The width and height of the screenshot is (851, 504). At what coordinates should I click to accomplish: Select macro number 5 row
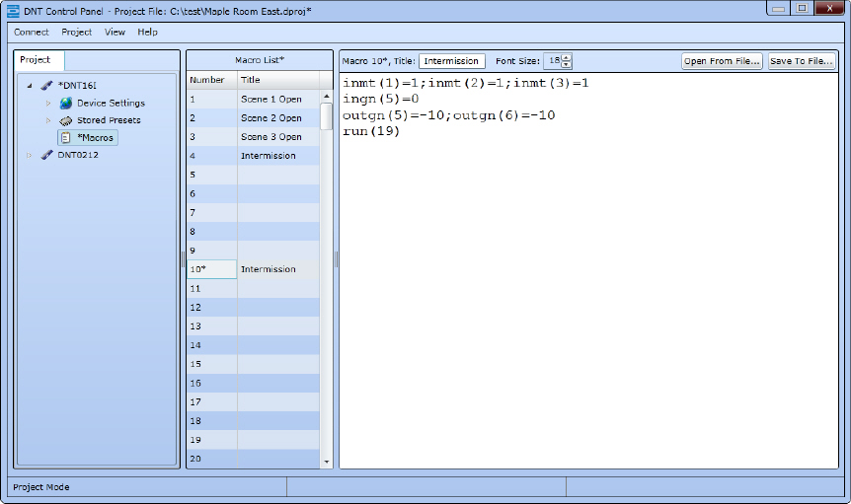pyautogui.click(x=253, y=175)
